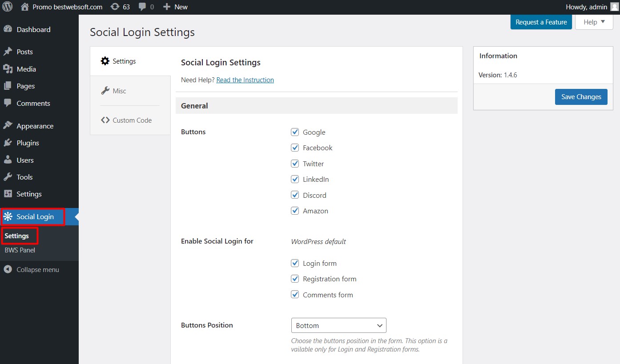
Task: Click the plus New icon in admin bar
Action: (x=167, y=7)
